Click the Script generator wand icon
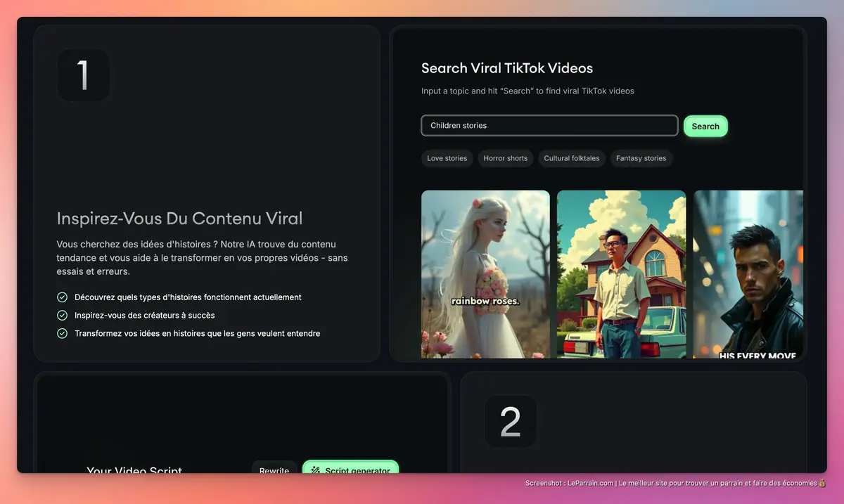This screenshot has width=844, height=504. coord(316,470)
